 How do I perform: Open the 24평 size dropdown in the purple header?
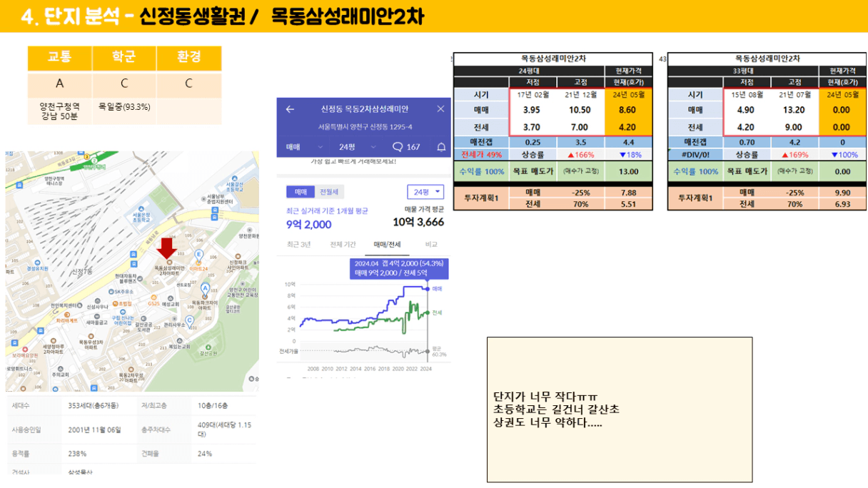tap(358, 147)
